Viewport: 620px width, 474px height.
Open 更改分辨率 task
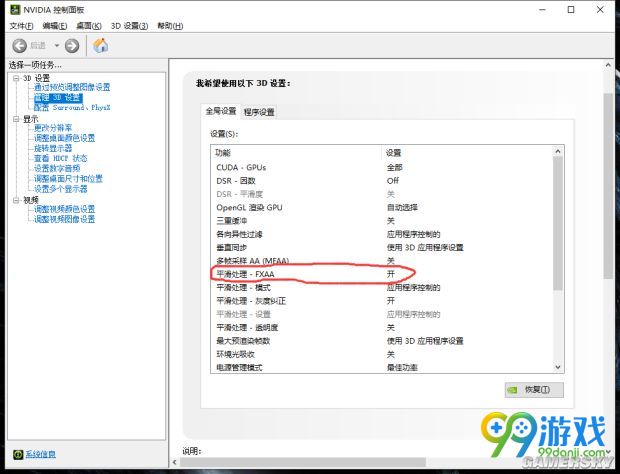click(53, 128)
